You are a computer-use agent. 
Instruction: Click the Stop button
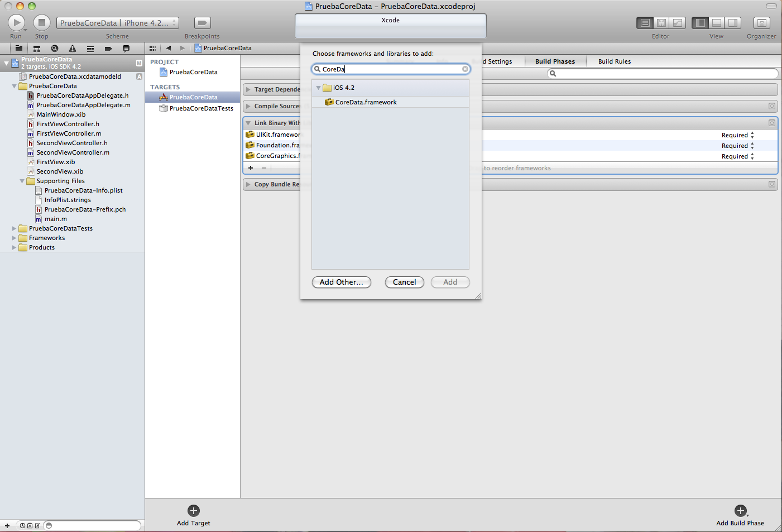(x=41, y=22)
